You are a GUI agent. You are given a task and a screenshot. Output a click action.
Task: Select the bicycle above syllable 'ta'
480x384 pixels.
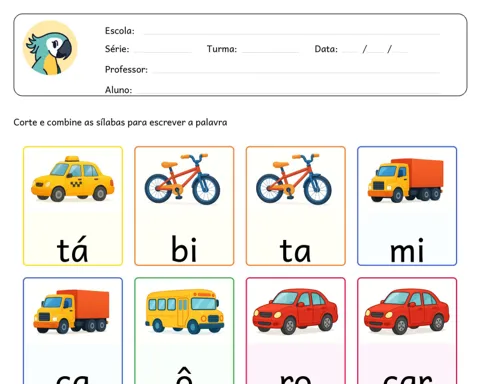(294, 179)
